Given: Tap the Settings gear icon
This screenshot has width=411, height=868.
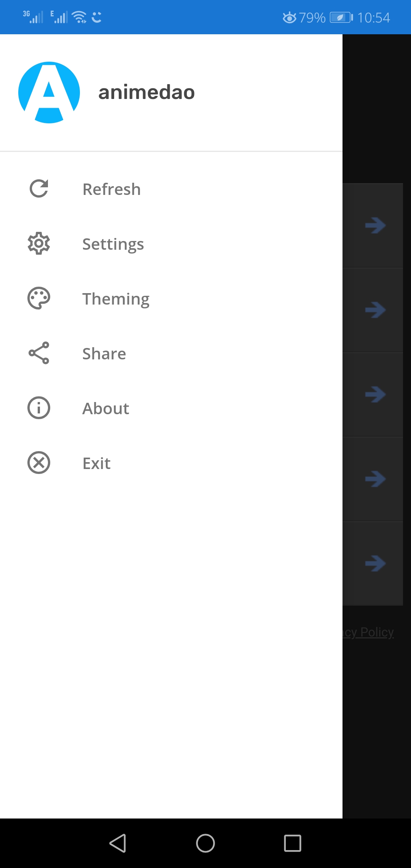Looking at the screenshot, I should click(x=39, y=244).
